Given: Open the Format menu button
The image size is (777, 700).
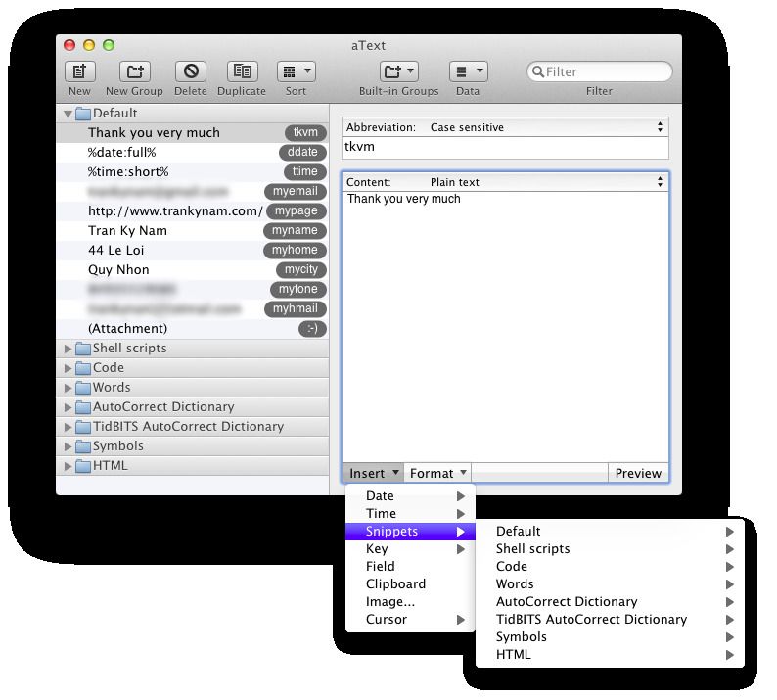Looking at the screenshot, I should (x=437, y=474).
